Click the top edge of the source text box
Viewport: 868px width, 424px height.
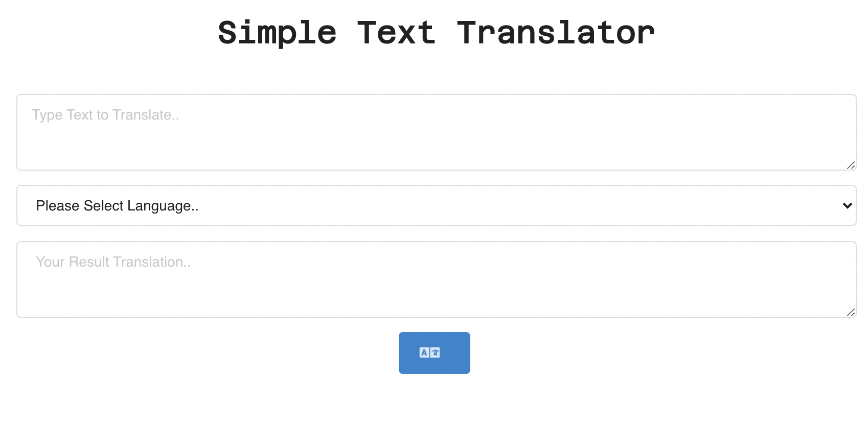(435, 96)
